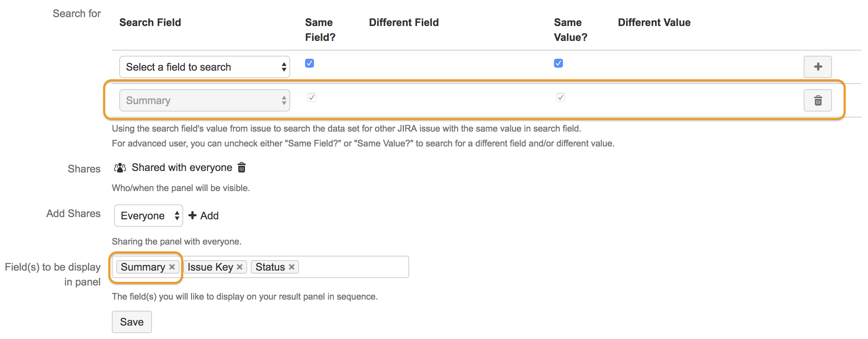Click Add to add the Everyone share
The height and width of the screenshot is (339, 868).
pyautogui.click(x=209, y=215)
